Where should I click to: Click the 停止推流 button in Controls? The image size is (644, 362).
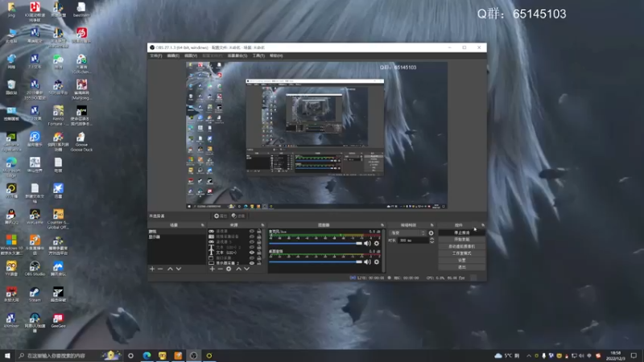point(461,232)
